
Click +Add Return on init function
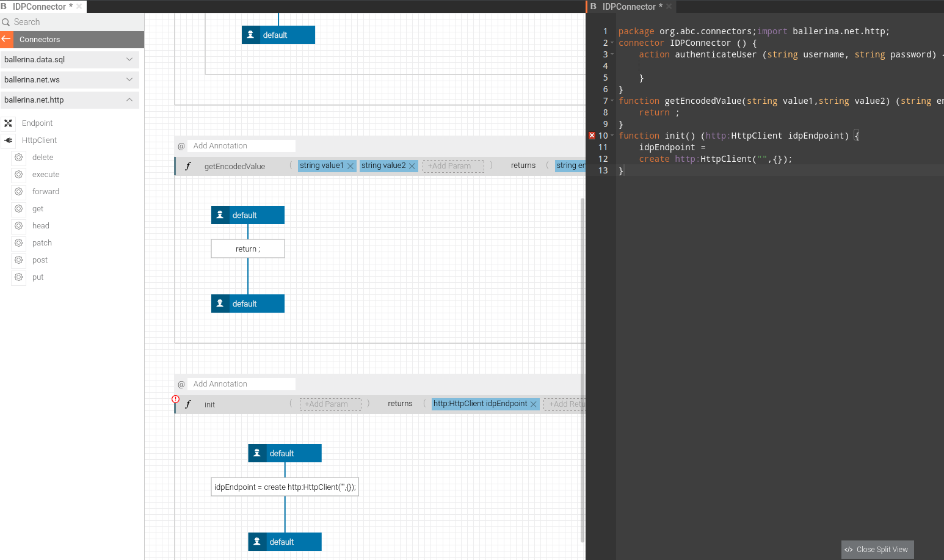(x=565, y=404)
